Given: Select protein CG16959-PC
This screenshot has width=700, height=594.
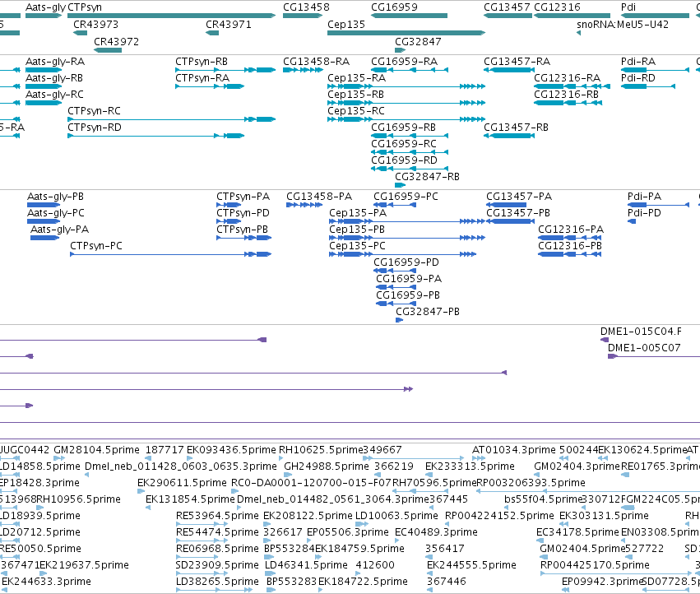Looking at the screenshot, I should click(406, 197).
